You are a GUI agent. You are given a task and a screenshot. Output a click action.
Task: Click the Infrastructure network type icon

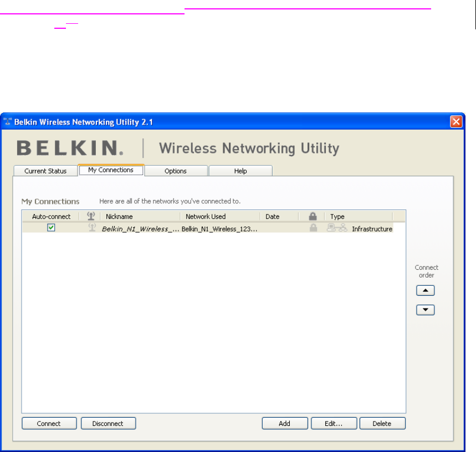337,228
